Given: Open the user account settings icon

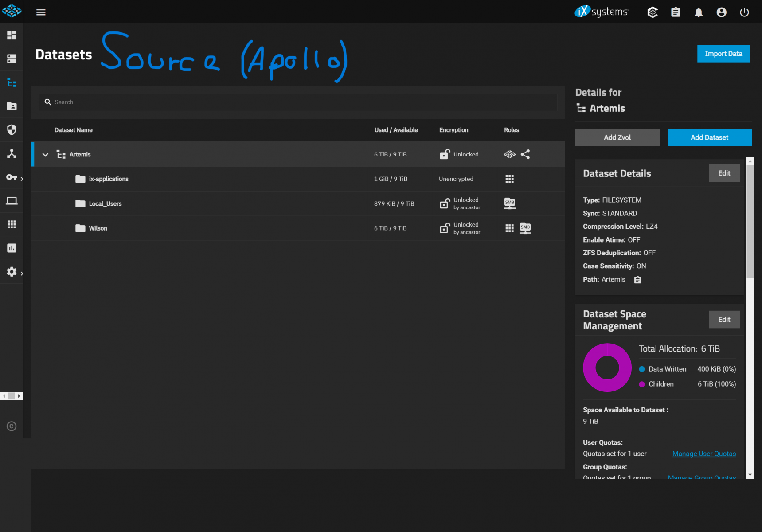Looking at the screenshot, I should [x=722, y=12].
